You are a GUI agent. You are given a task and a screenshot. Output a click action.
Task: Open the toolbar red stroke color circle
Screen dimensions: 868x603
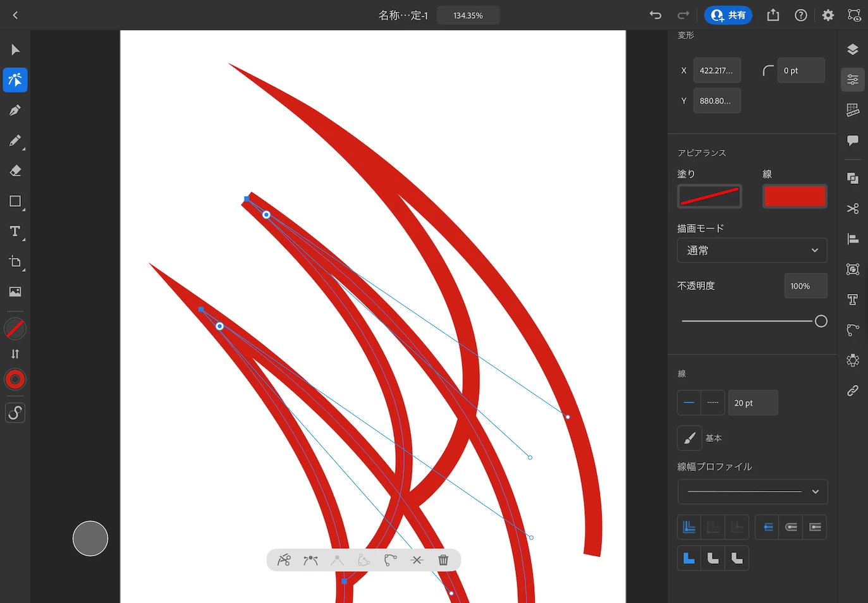15,379
